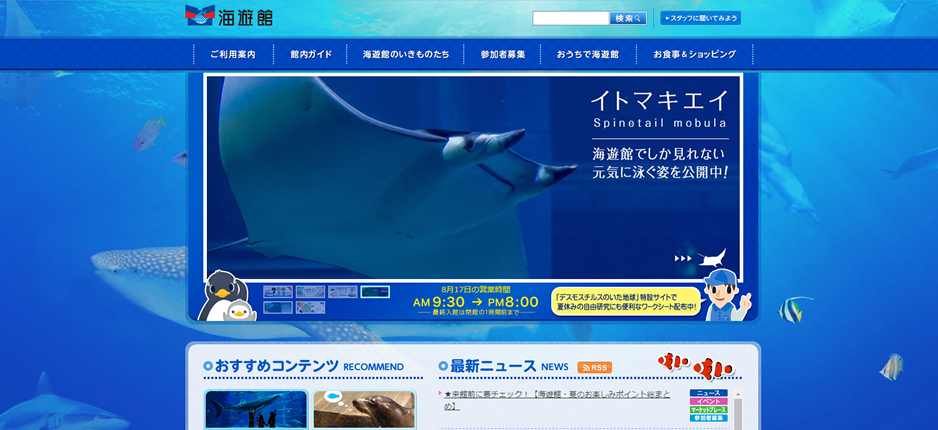
Task: Open スタッフに聞いてみよう link
Action: [x=701, y=19]
